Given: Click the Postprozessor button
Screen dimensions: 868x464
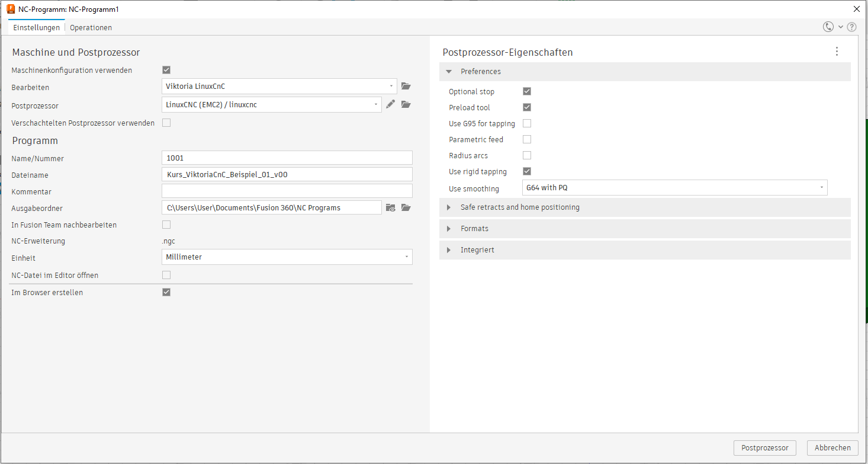Looking at the screenshot, I should tap(764, 448).
